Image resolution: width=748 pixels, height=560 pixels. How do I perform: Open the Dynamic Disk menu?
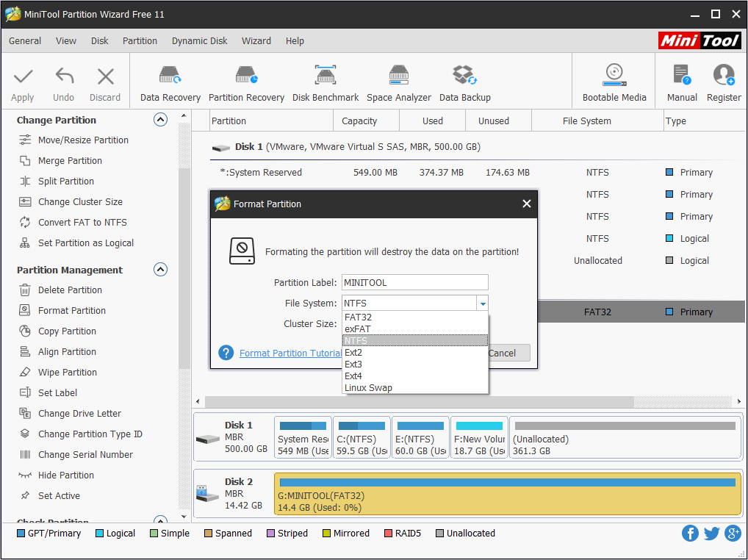tap(199, 40)
